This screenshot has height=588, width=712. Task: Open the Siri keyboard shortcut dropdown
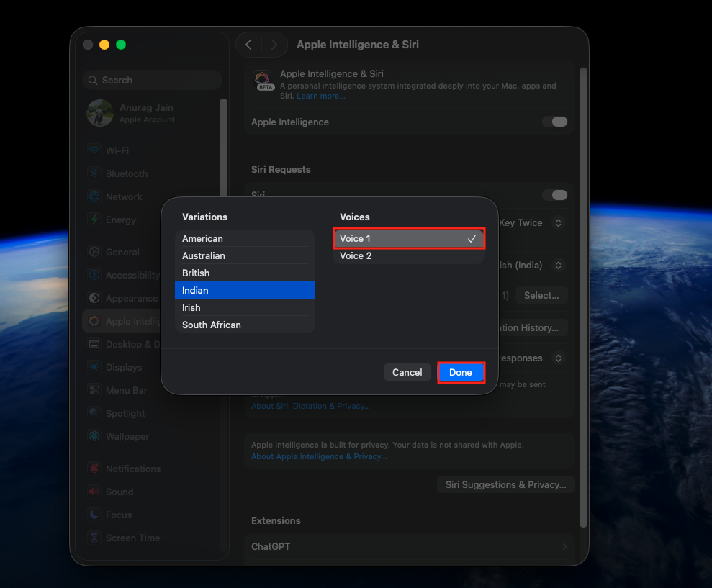tap(558, 222)
